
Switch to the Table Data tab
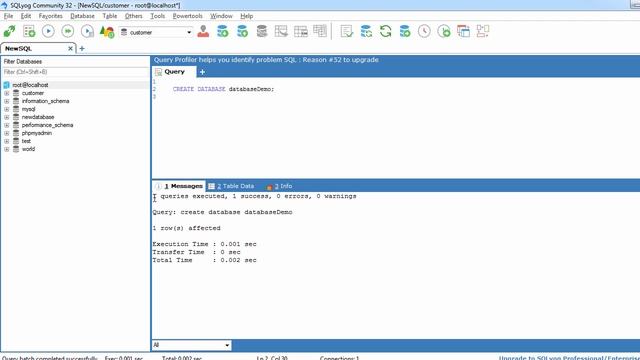(231, 186)
